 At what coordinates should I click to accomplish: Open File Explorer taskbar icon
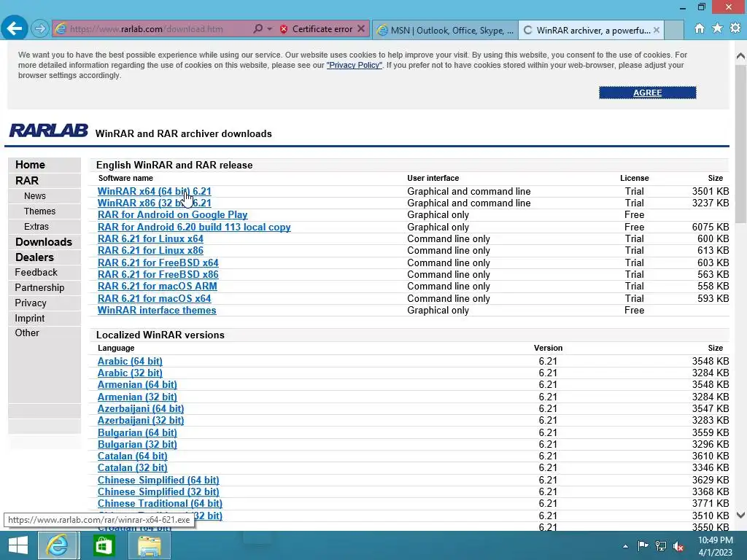[x=149, y=545]
